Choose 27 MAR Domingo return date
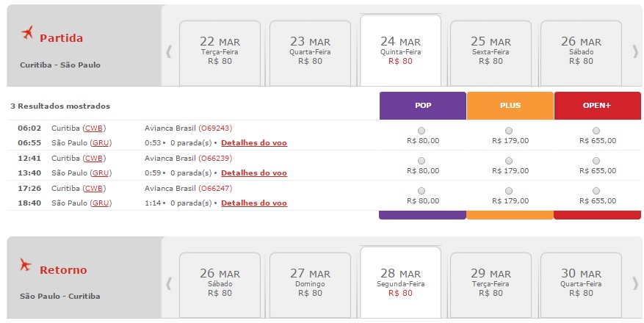644x323 pixels. click(x=311, y=283)
